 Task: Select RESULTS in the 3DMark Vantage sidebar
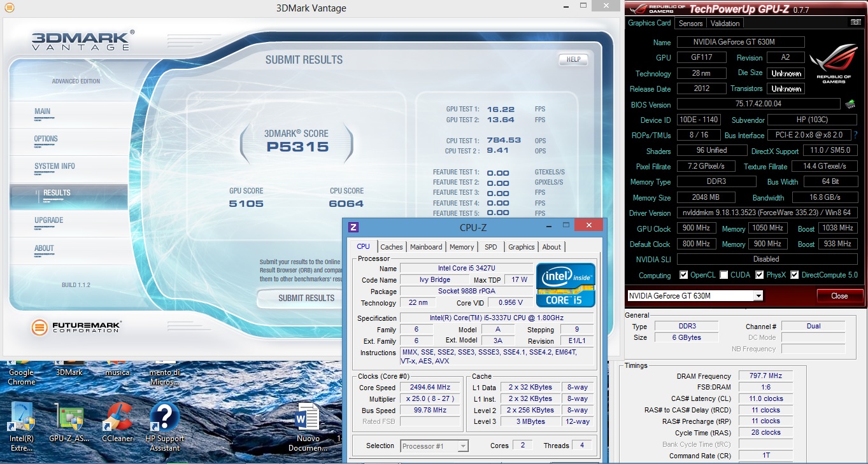coord(69,196)
